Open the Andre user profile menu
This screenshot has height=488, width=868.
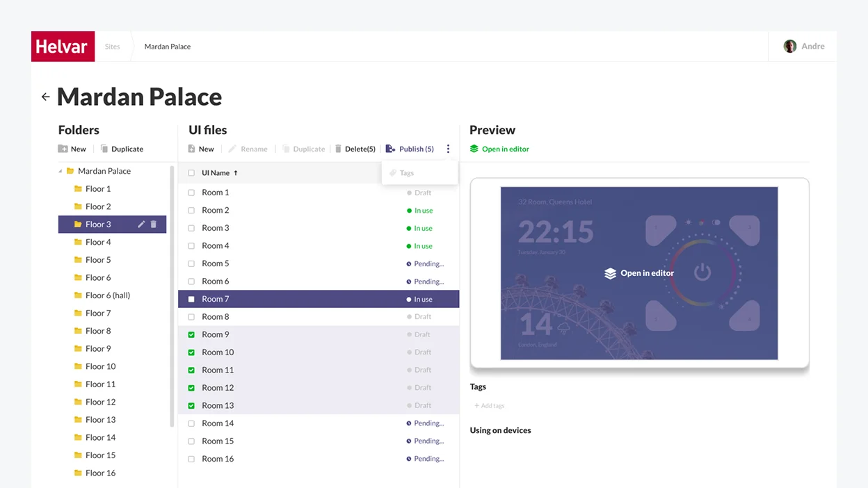(x=804, y=47)
